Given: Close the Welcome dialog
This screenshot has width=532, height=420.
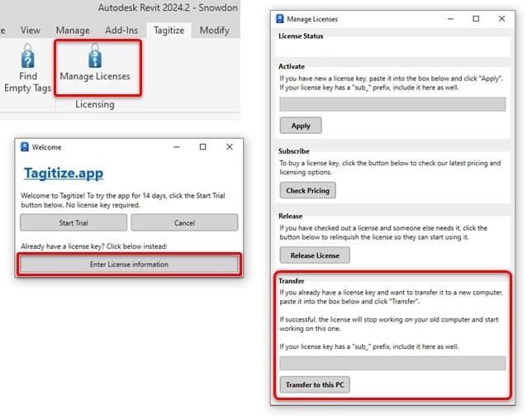Looking at the screenshot, I should pyautogui.click(x=230, y=147).
